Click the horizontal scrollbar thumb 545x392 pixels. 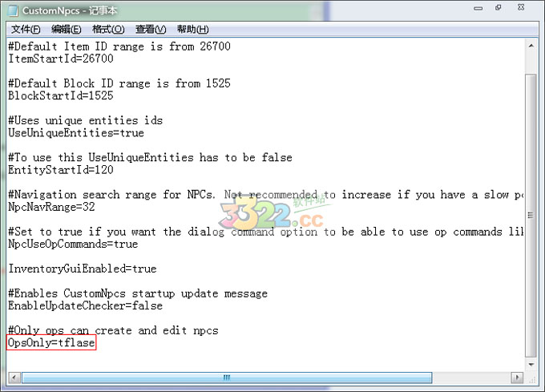tap(227, 378)
